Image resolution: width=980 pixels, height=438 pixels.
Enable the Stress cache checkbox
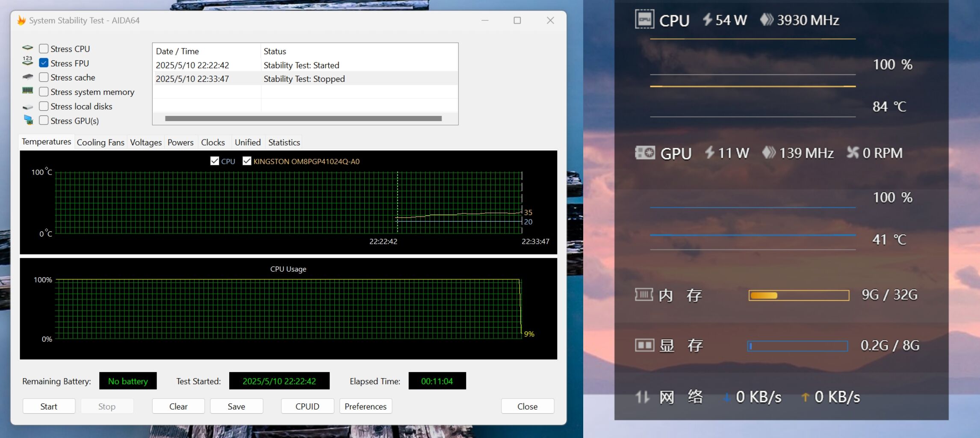pos(44,77)
